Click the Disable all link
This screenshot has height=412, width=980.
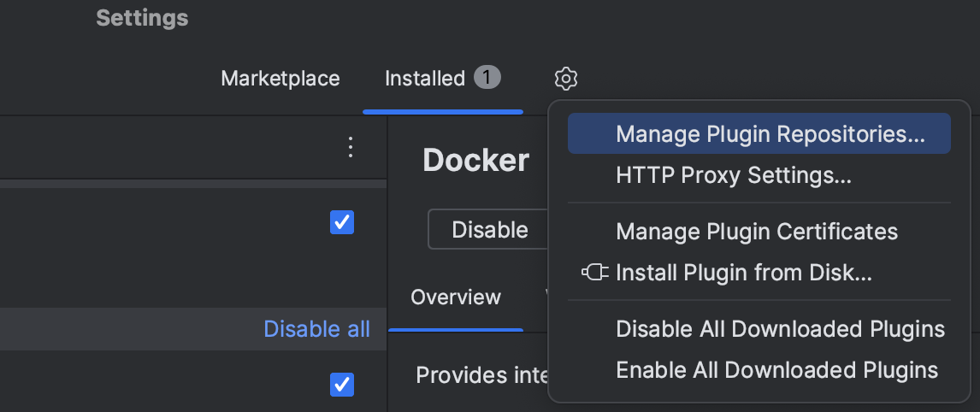[x=316, y=329]
